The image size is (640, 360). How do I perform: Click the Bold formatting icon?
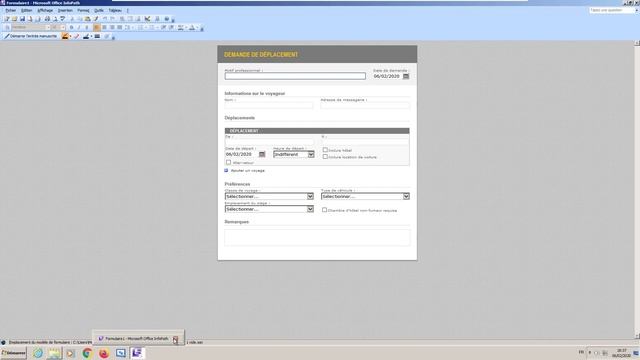pos(71,27)
